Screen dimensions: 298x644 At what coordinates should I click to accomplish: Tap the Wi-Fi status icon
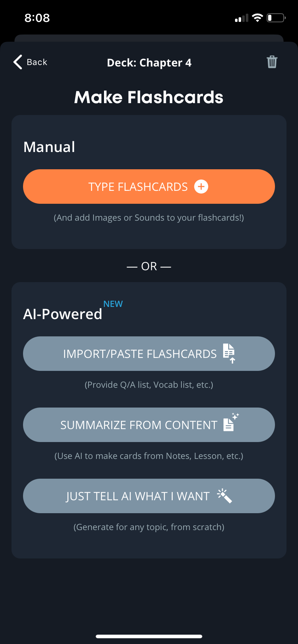coord(257,18)
